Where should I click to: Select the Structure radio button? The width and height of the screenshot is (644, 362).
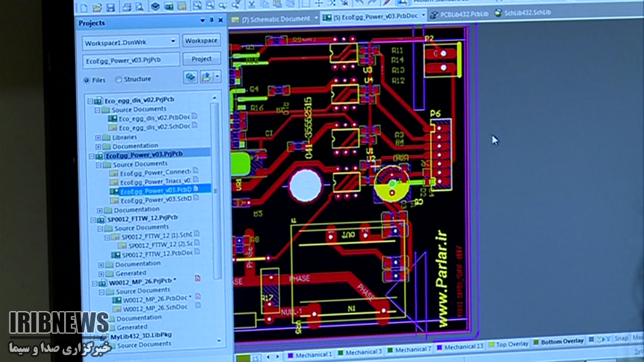pos(118,80)
